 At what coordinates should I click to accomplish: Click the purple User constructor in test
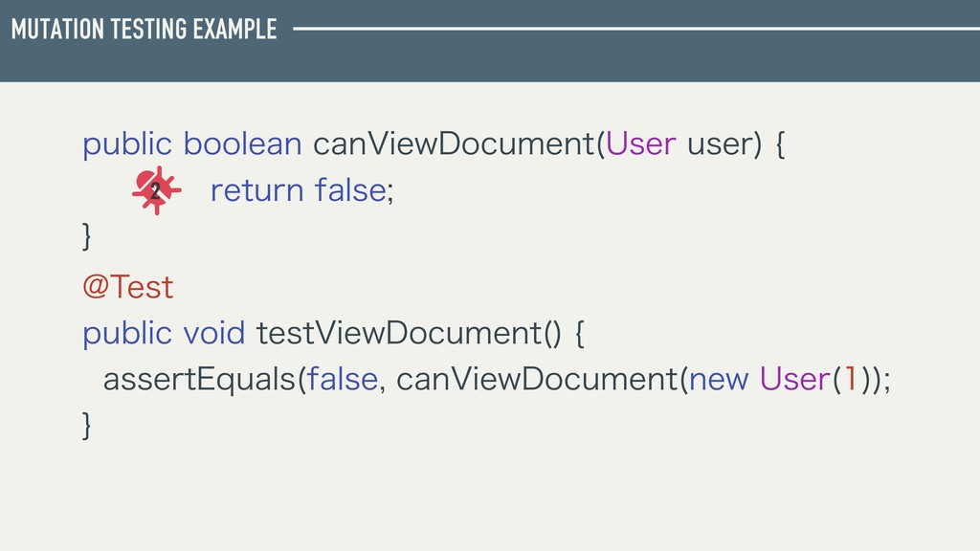coord(795,379)
